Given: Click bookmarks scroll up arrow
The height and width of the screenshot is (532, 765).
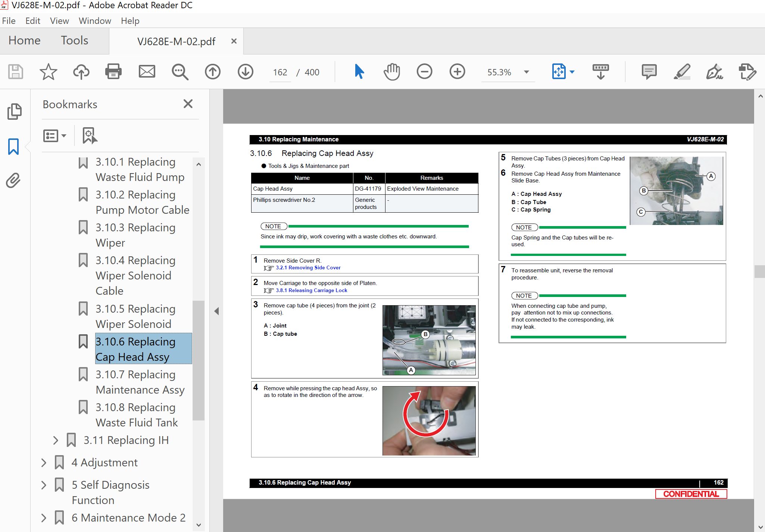Looking at the screenshot, I should [199, 164].
